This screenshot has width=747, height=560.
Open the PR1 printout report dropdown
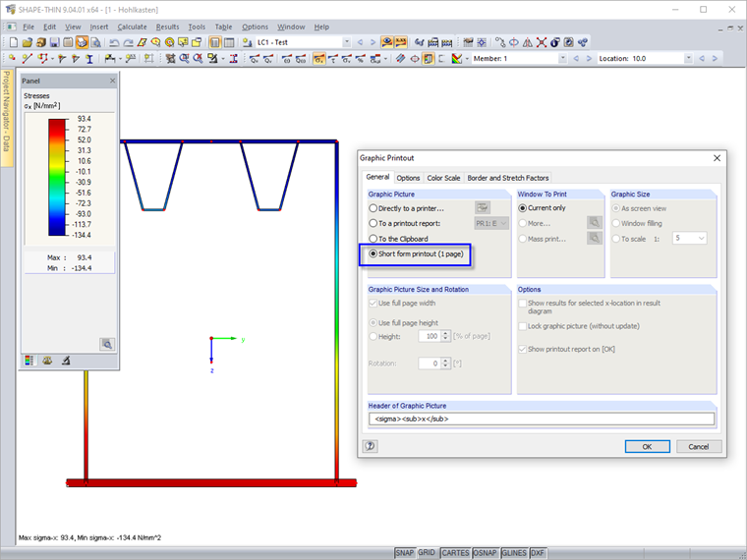click(x=491, y=223)
